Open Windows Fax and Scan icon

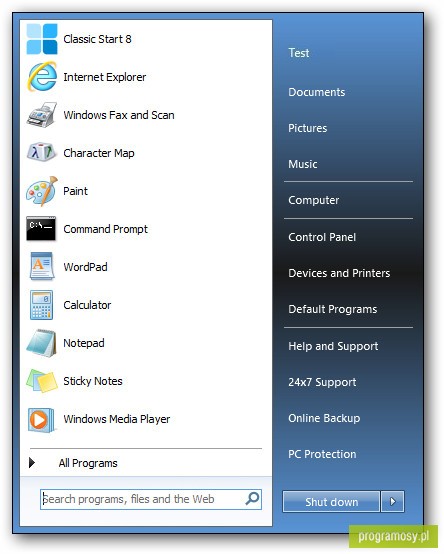pyautogui.click(x=42, y=115)
